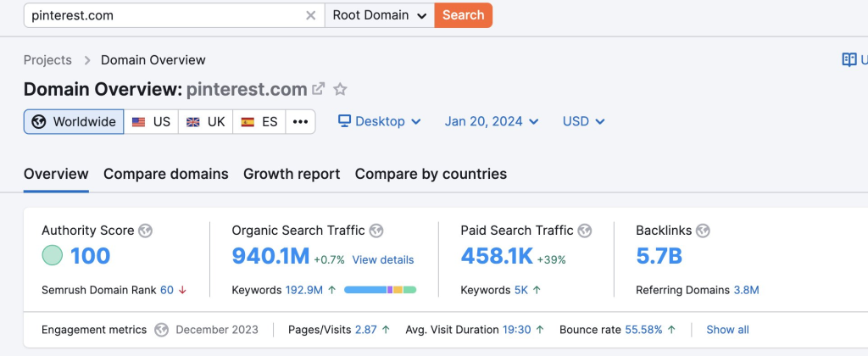Image resolution: width=868 pixels, height=356 pixels.
Task: Switch to the US database
Action: [151, 121]
